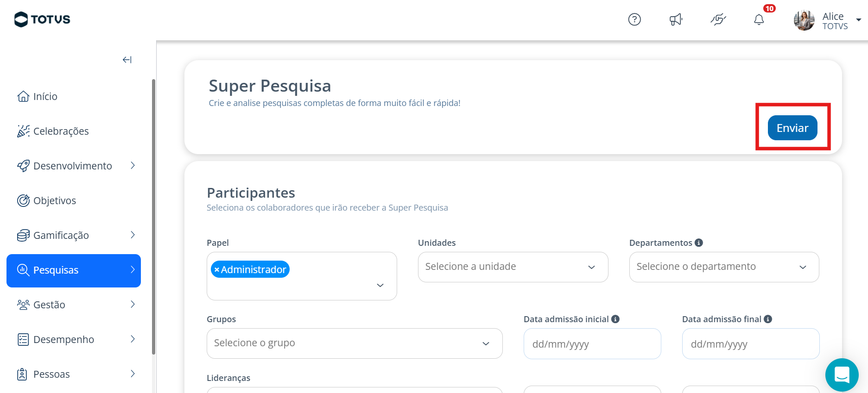
Task: Open the notifications bell
Action: tap(759, 19)
